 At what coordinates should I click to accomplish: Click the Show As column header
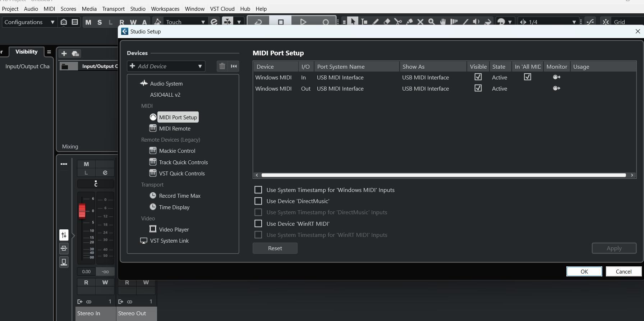coord(433,67)
